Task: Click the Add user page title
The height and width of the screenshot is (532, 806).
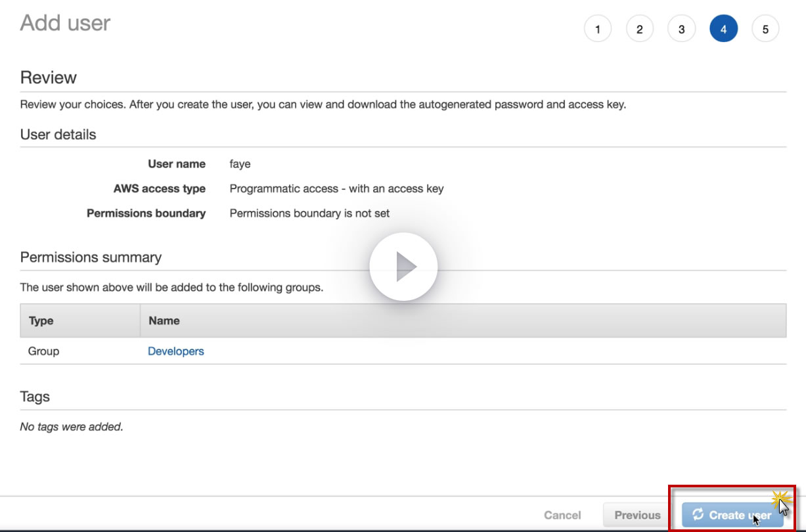Action: pyautogui.click(x=65, y=23)
